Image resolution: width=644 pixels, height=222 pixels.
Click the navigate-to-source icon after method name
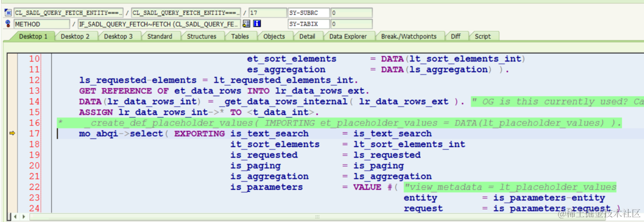coord(246,24)
